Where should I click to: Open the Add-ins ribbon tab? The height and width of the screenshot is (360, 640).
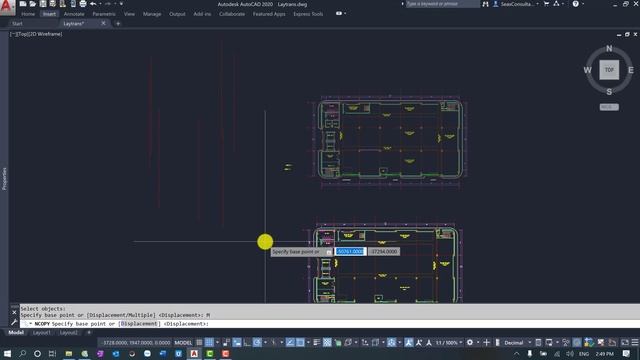point(202,14)
